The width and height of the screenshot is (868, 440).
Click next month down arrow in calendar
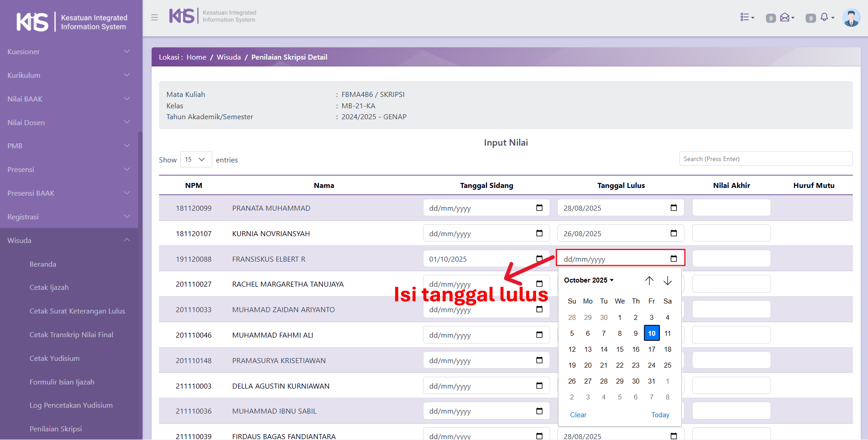click(x=667, y=281)
